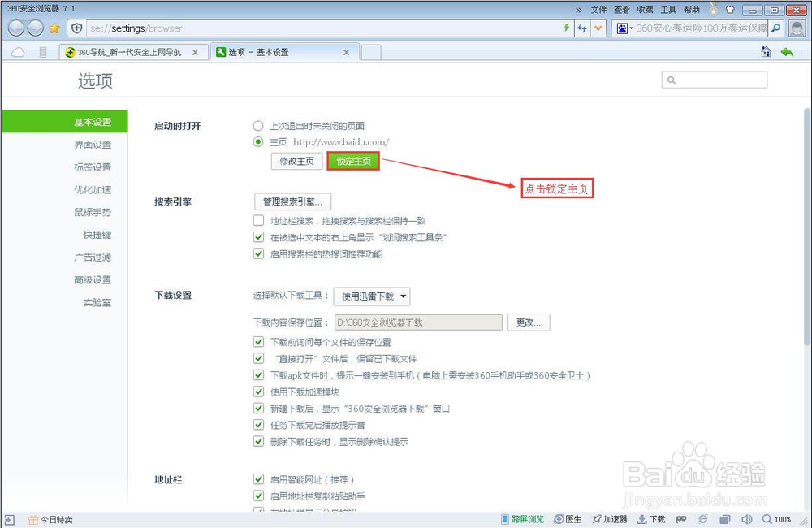Open the 帮助 menu

(692, 10)
